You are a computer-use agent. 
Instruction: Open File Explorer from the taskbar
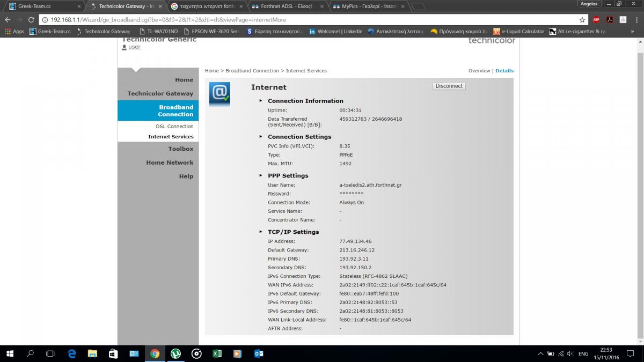(x=92, y=353)
